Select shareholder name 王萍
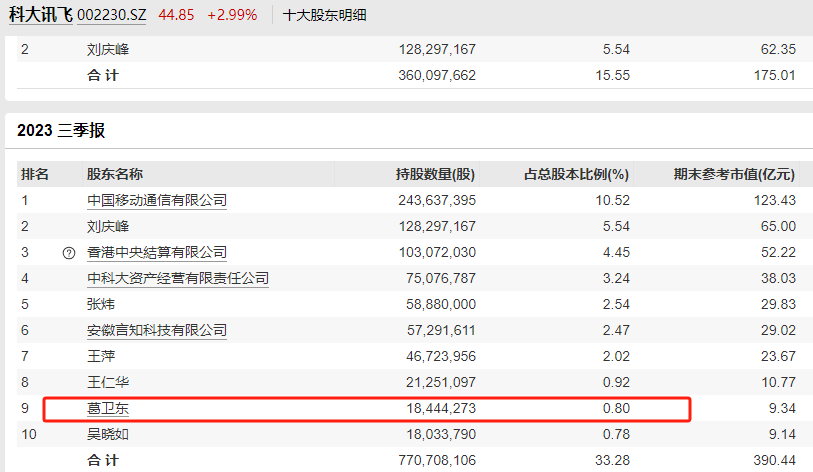Screen dimensions: 813x472 coord(101,356)
